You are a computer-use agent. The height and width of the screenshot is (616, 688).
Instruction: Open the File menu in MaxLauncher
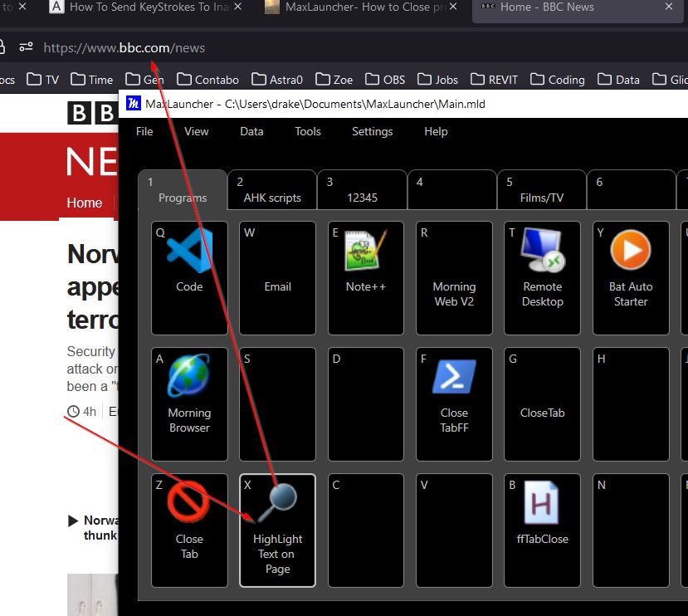pos(144,131)
